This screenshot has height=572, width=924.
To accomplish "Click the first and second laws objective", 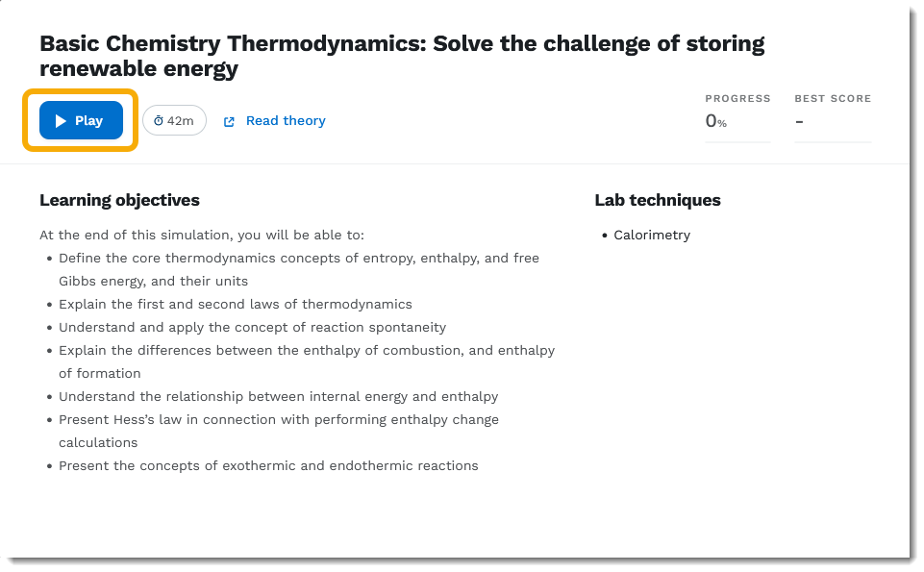I will (x=235, y=304).
